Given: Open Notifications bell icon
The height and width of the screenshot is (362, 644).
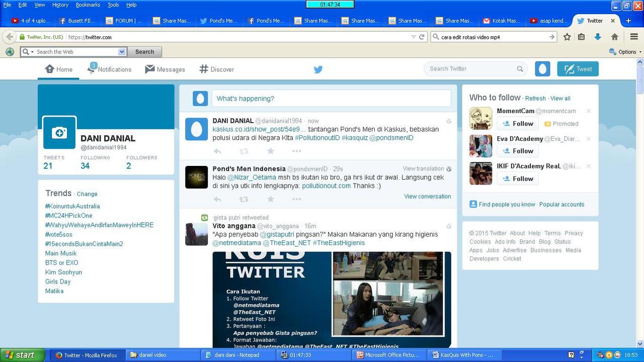Looking at the screenshot, I should tap(91, 69).
